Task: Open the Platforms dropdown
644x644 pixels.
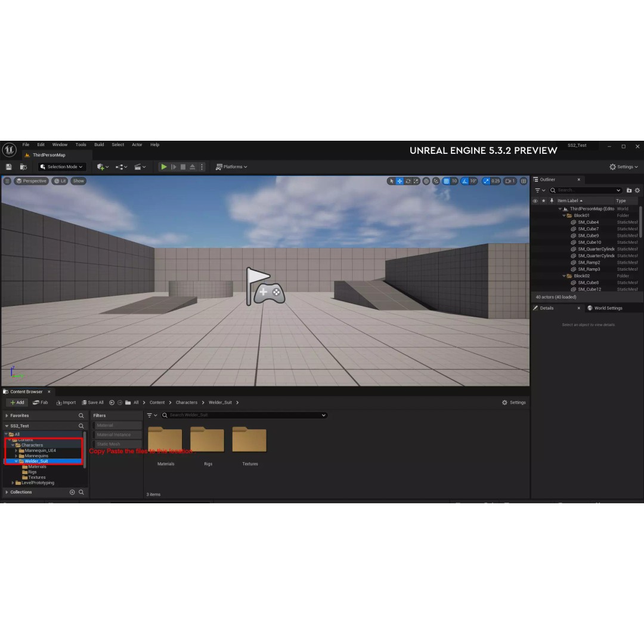Action: click(231, 167)
